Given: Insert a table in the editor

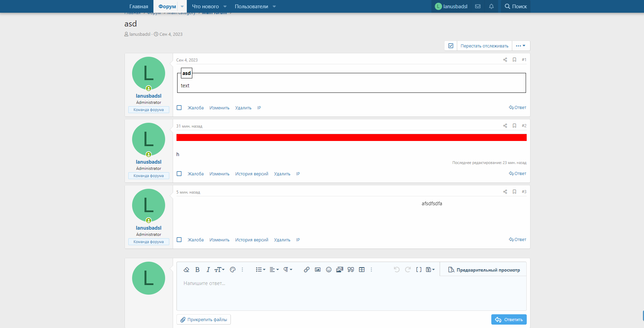Looking at the screenshot, I should pos(362,270).
